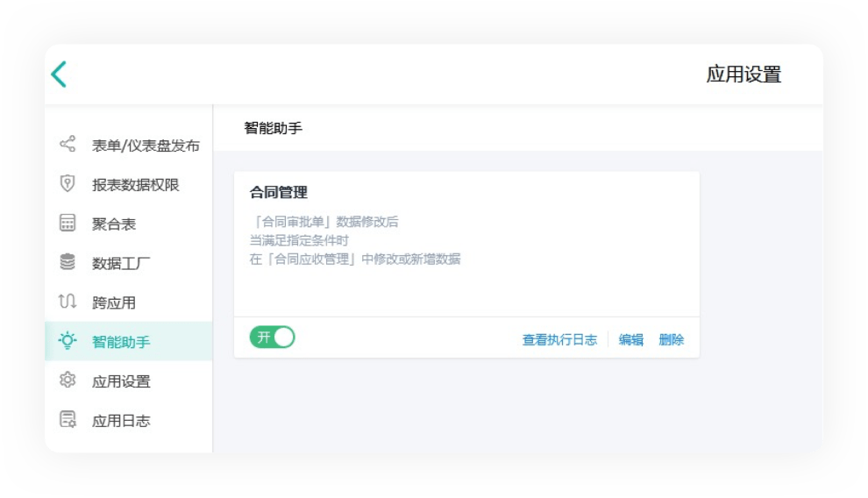Click the share icon for 表单/仪表盘发布
Viewport: 868px width, 498px height.
coord(68,145)
